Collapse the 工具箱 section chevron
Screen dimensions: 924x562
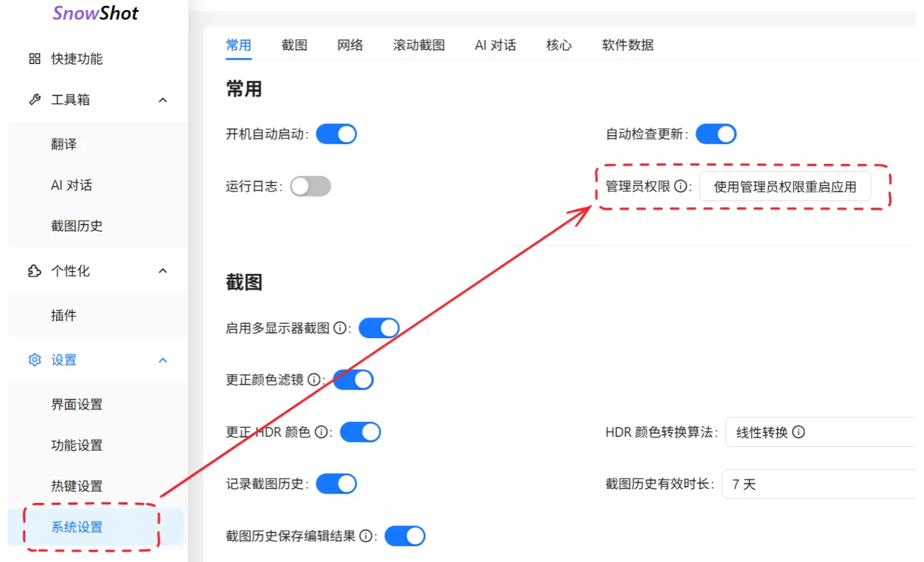coord(163,100)
